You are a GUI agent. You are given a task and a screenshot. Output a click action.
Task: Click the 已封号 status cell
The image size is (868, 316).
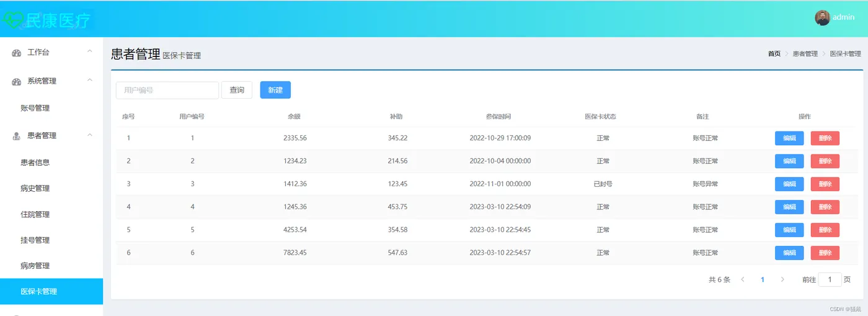point(603,184)
